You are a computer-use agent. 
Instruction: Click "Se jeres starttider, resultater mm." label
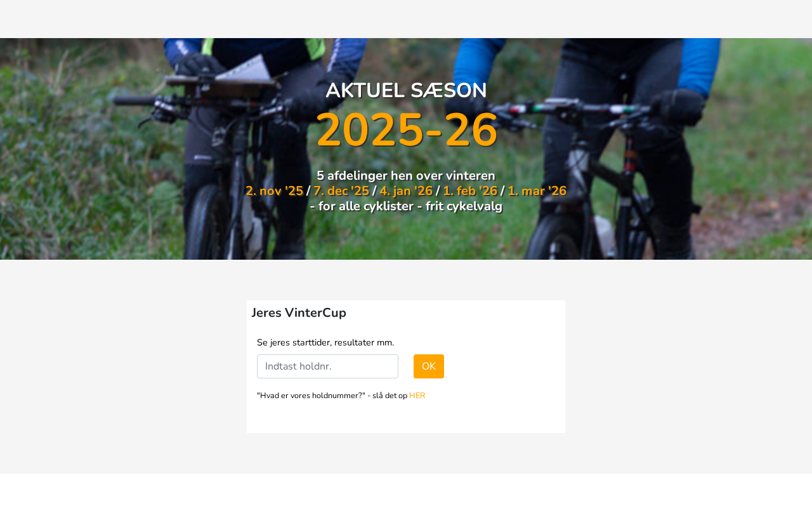325,343
